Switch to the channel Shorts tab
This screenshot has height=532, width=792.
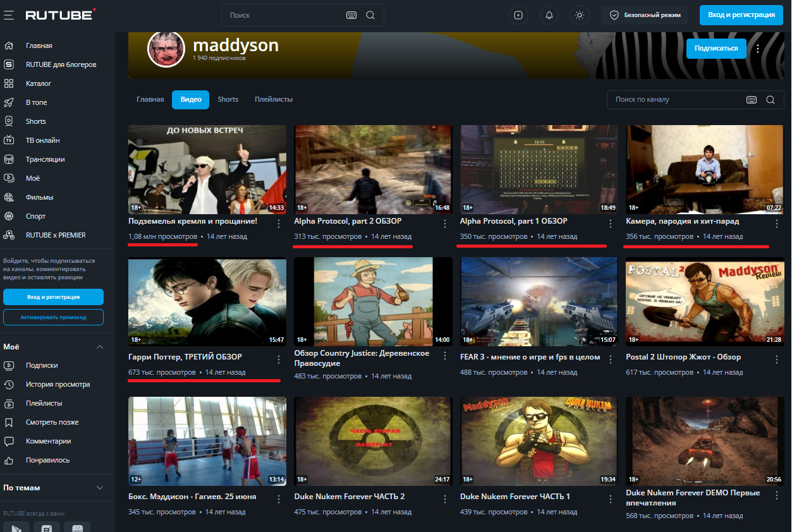[228, 99]
